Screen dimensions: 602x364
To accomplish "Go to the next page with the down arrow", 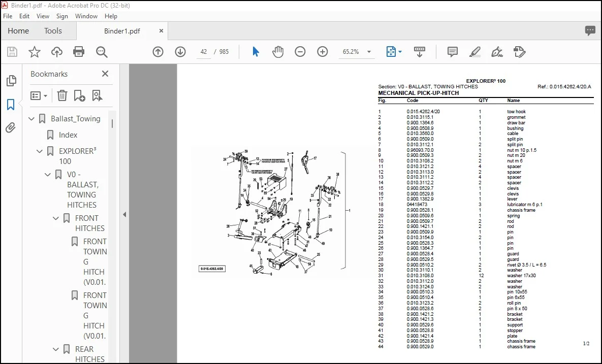I will (180, 52).
